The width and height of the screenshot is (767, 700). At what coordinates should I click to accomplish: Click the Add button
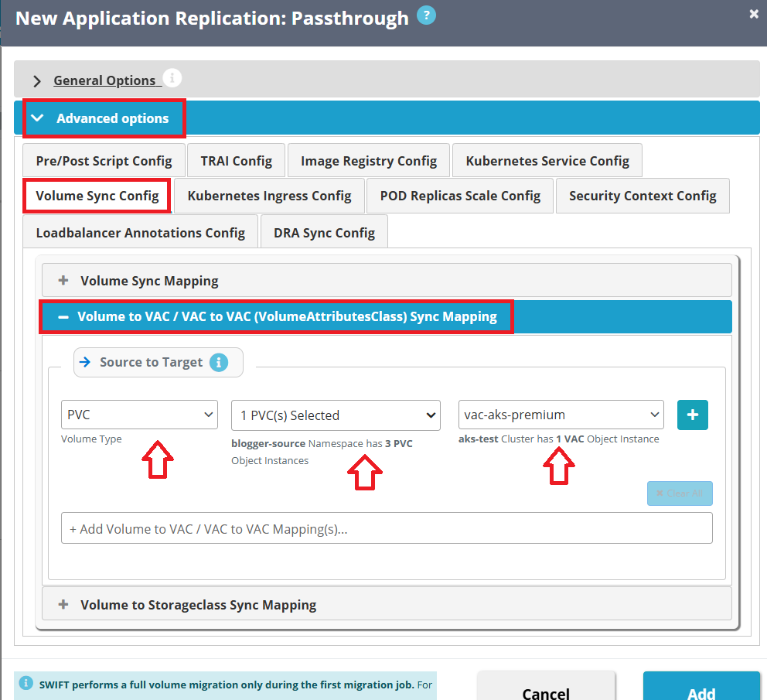click(x=701, y=688)
